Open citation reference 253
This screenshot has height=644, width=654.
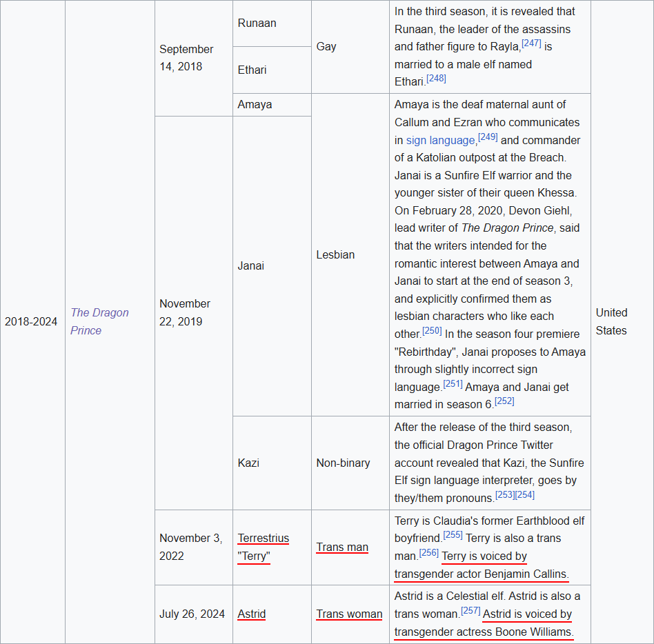click(505, 495)
